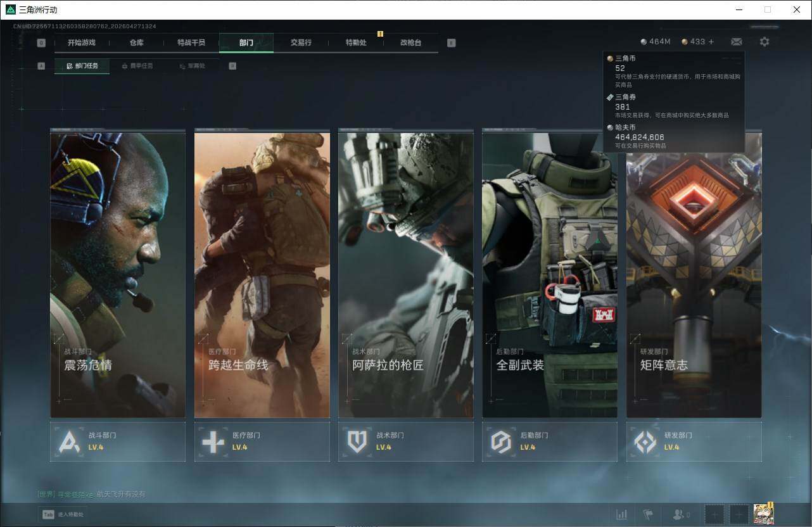Viewport: 812px width, 527px height.
Task: Go to the 交易行 tab
Action: click(301, 42)
